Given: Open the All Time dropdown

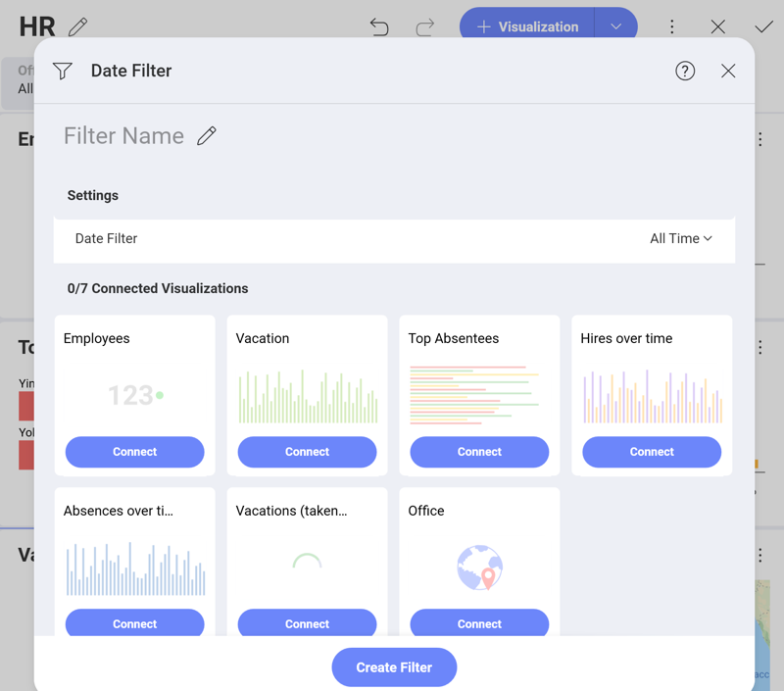Looking at the screenshot, I should pyautogui.click(x=680, y=238).
